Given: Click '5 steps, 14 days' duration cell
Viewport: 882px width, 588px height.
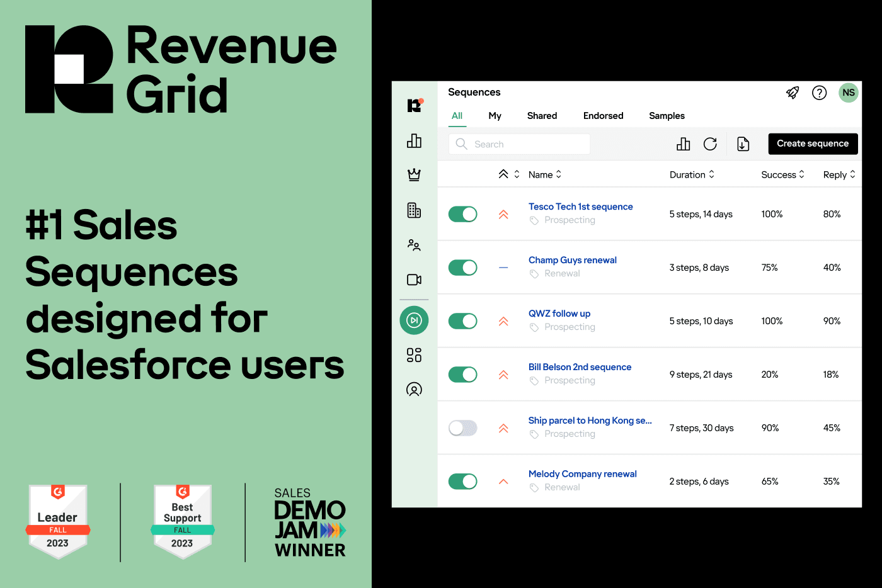Looking at the screenshot, I should [701, 214].
